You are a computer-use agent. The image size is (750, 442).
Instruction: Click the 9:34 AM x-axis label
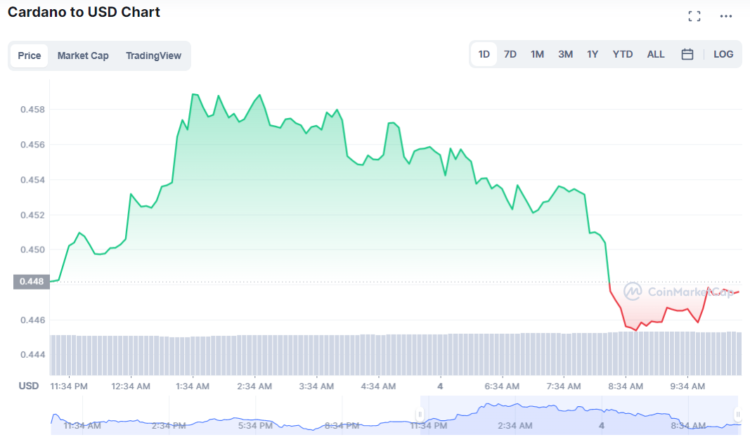coord(687,386)
